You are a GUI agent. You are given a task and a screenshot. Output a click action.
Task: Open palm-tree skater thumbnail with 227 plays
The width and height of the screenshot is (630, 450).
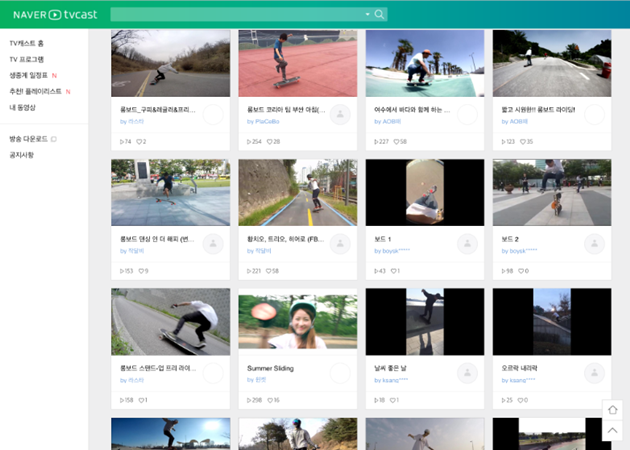[x=425, y=63]
